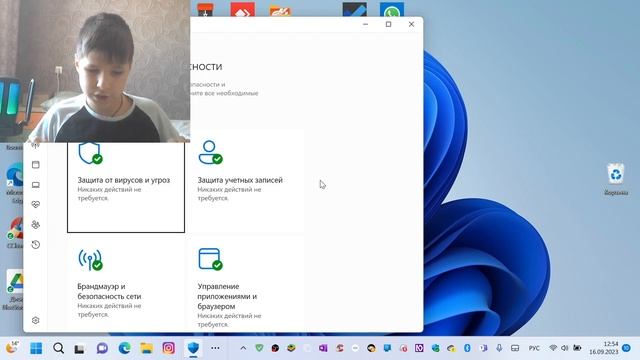Viewport: 640px width, 360px height.
Task: Open Instagram app from taskbar
Action: click(169, 348)
